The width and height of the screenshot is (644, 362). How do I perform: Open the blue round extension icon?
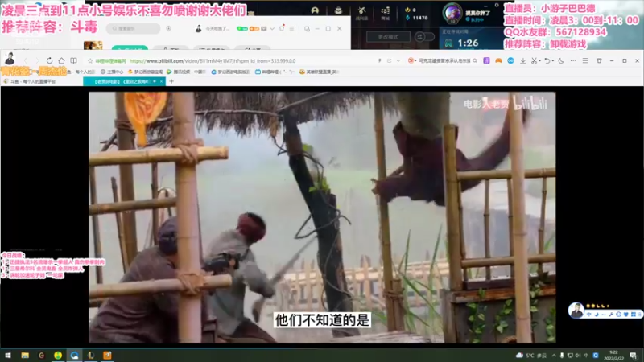tap(510, 60)
